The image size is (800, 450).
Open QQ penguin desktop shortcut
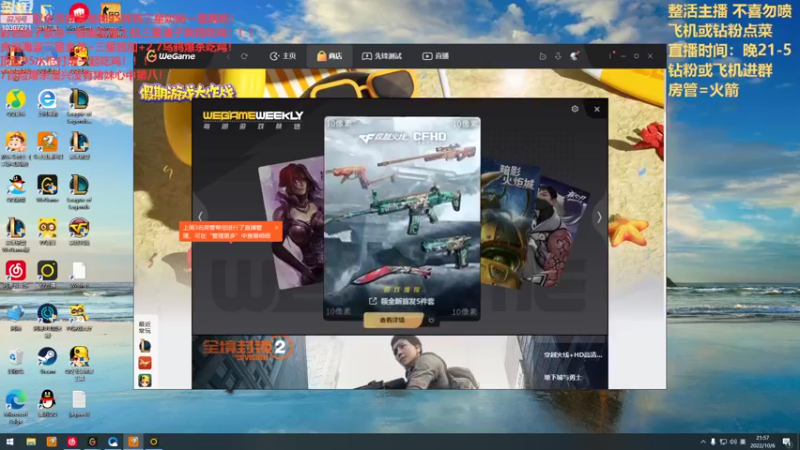click(47, 403)
